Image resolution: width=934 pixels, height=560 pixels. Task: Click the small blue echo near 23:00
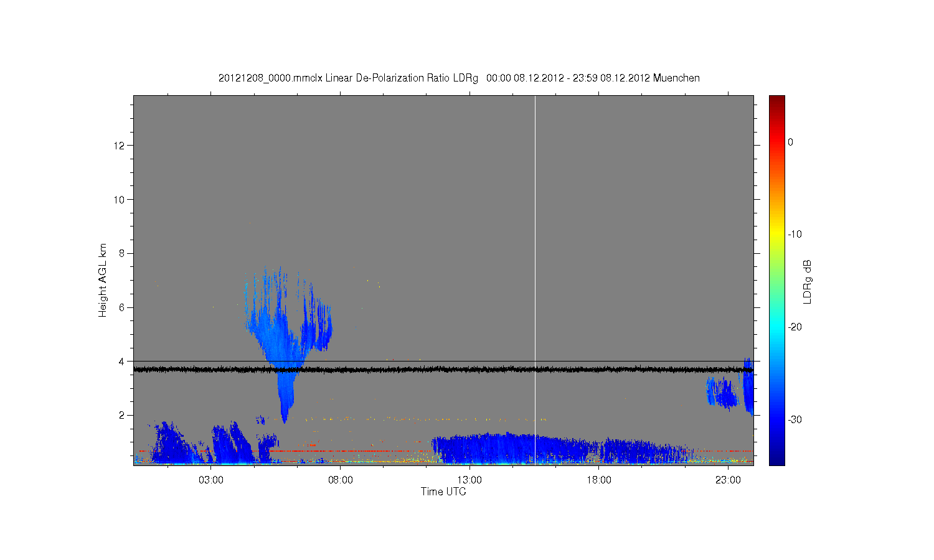[x=722, y=393]
